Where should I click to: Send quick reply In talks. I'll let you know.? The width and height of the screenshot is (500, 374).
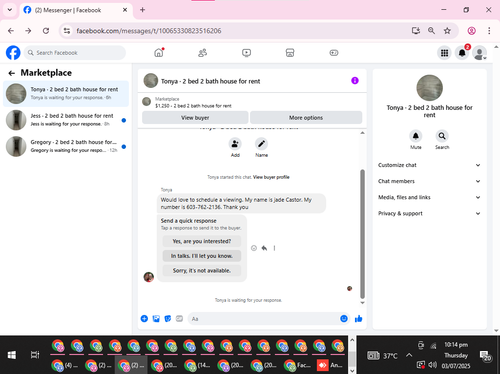pos(202,256)
